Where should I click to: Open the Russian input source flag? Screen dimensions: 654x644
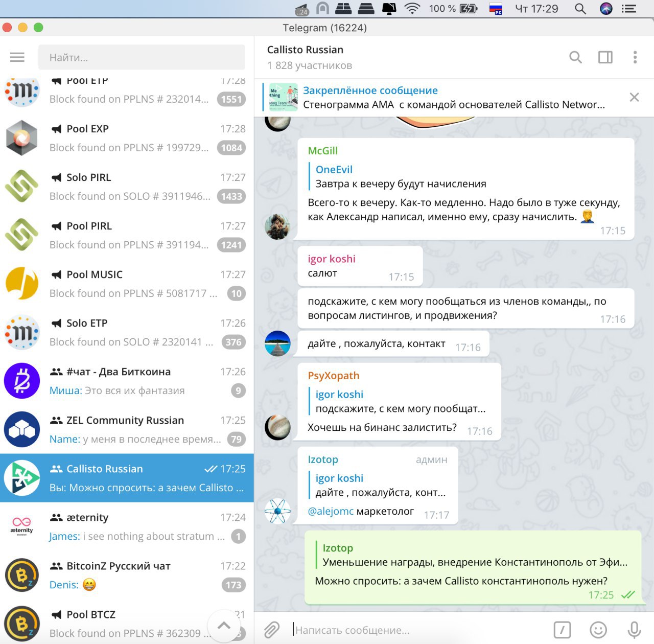[496, 8]
